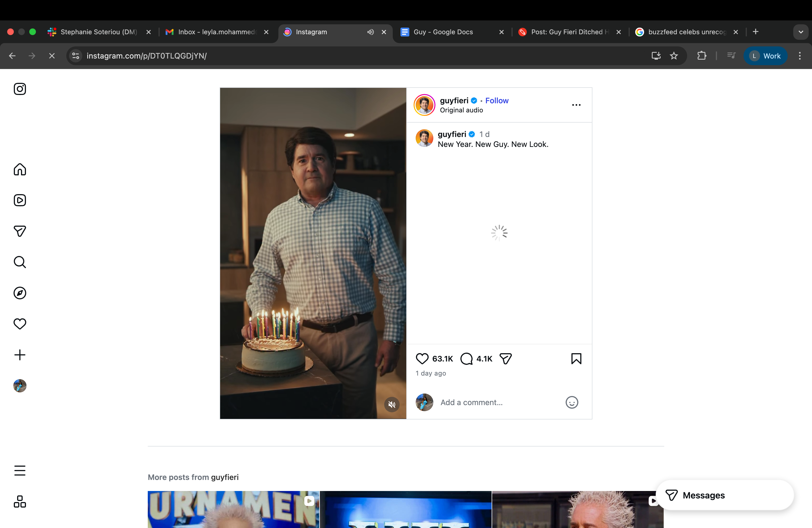Open the 63.1K likes count
Image resolution: width=812 pixels, height=528 pixels.
(x=442, y=359)
